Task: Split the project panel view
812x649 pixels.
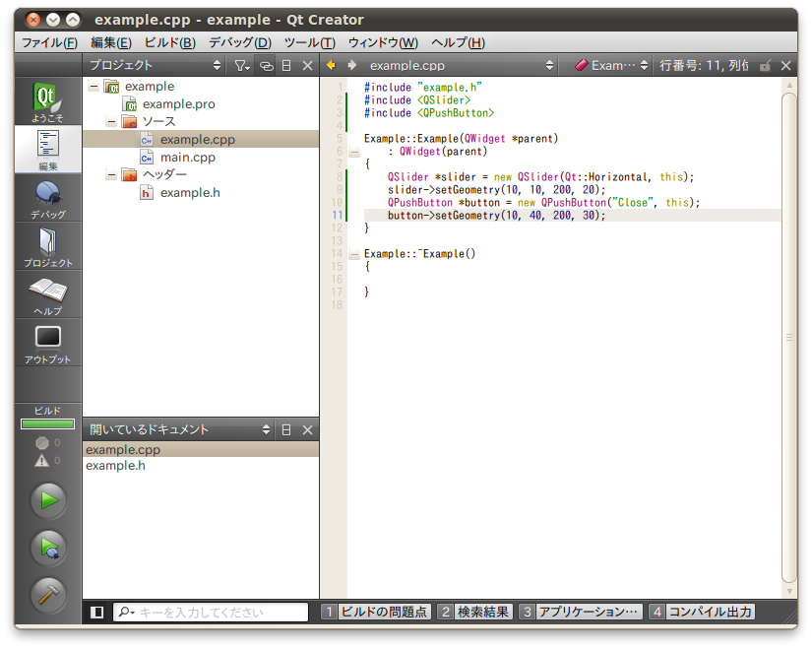Action: [286, 66]
